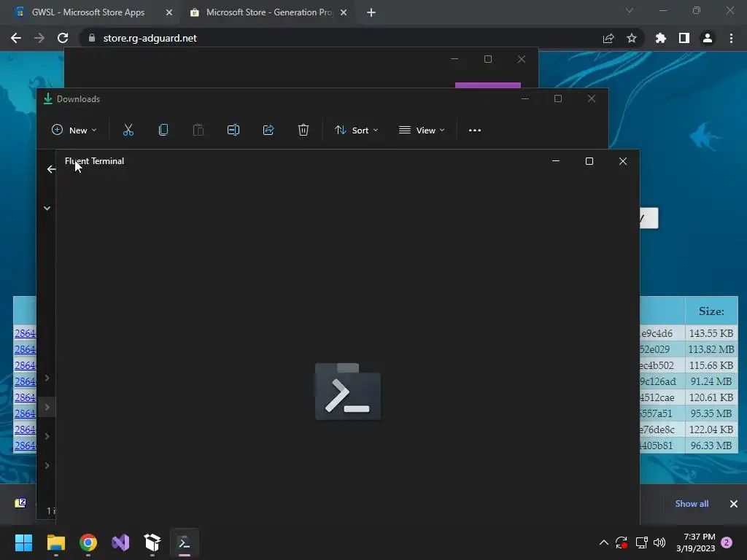Click Fluent Terminal taskbar icon

pyautogui.click(x=185, y=542)
